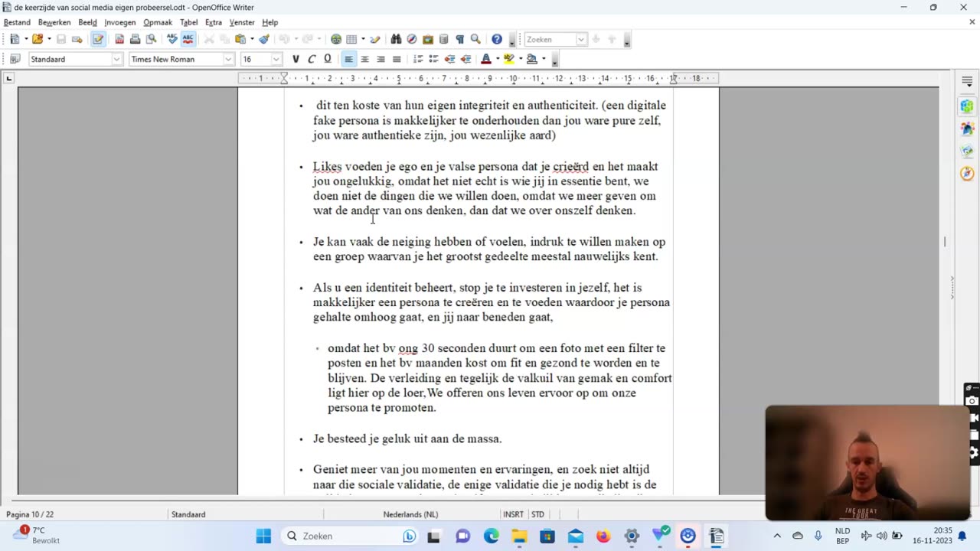Open the font size 16 dropdown
Image resolution: width=980 pixels, height=551 pixels.
point(276,59)
